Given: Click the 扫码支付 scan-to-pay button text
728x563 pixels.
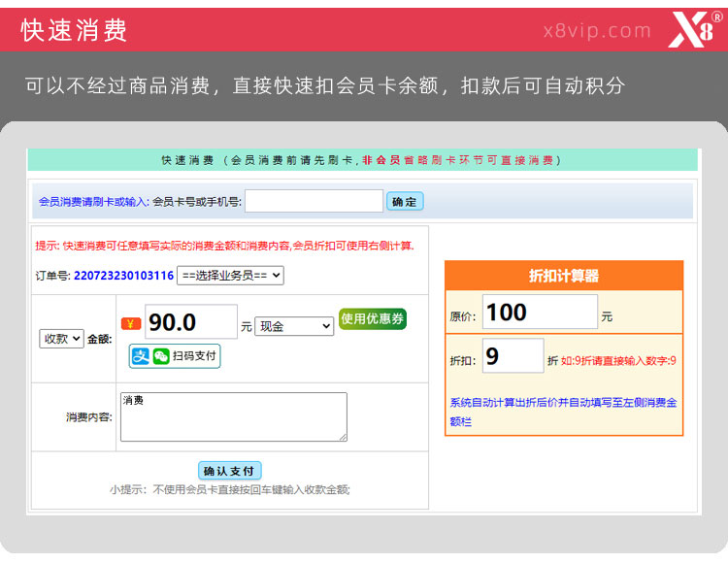Looking at the screenshot, I should (194, 356).
